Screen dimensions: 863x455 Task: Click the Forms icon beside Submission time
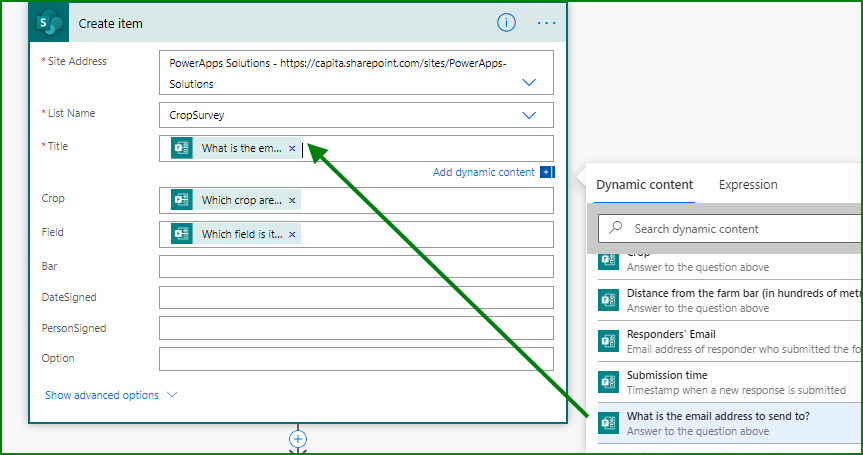[x=608, y=382]
